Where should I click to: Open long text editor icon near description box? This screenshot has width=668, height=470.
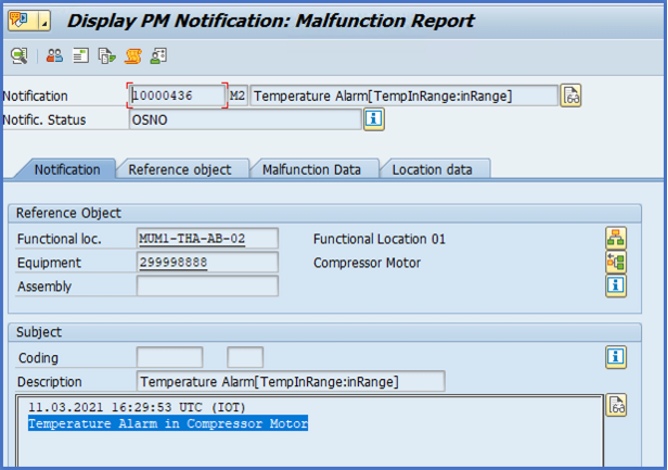[x=616, y=405]
